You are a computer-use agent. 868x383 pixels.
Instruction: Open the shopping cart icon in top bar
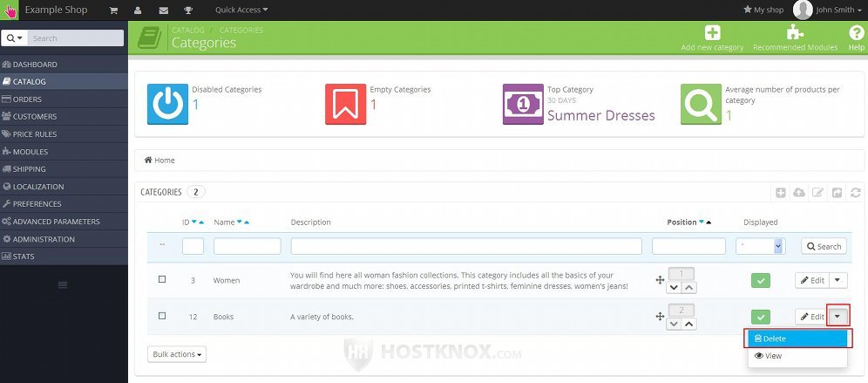point(113,10)
